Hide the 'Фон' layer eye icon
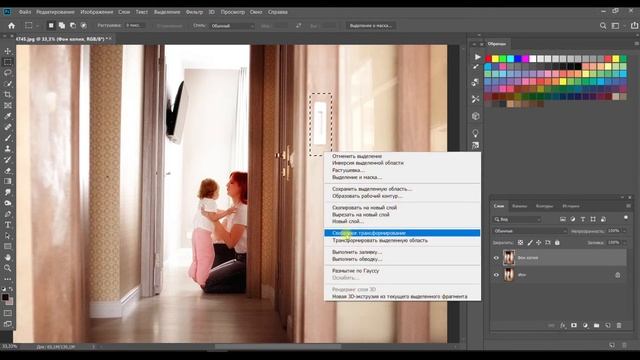640x360 pixels. tap(496, 275)
